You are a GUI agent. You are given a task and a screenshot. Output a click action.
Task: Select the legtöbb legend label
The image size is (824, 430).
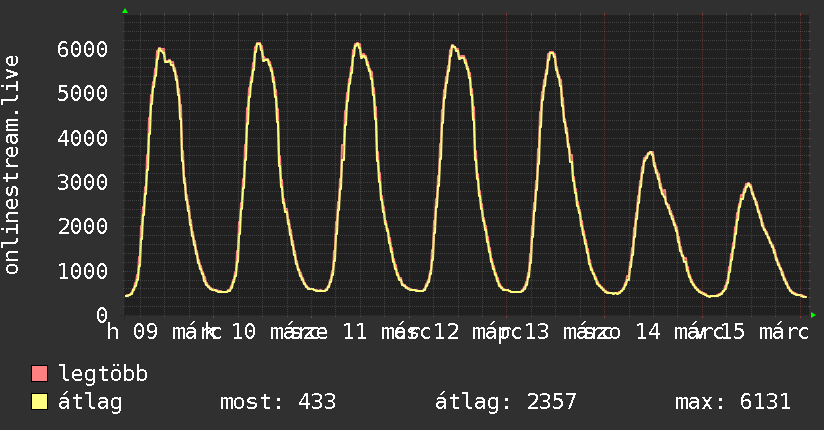pyautogui.click(x=103, y=374)
